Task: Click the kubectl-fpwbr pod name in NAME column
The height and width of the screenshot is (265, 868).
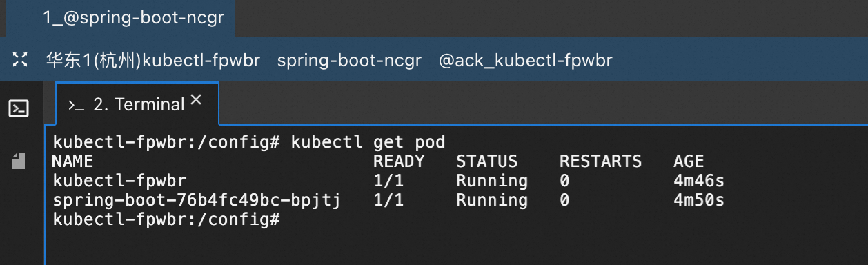Action: point(120,181)
